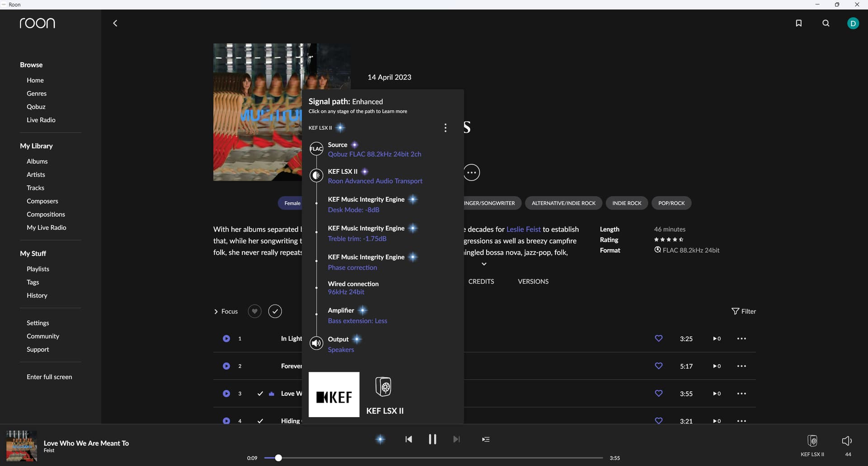Open Albums in My Library
This screenshot has height=466, width=868.
point(37,161)
